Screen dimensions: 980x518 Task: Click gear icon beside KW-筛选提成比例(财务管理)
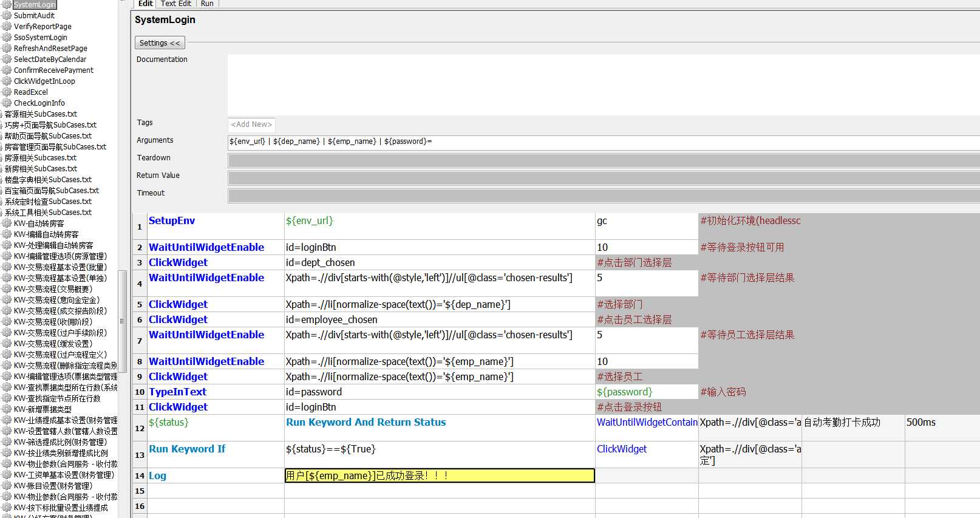coord(7,442)
